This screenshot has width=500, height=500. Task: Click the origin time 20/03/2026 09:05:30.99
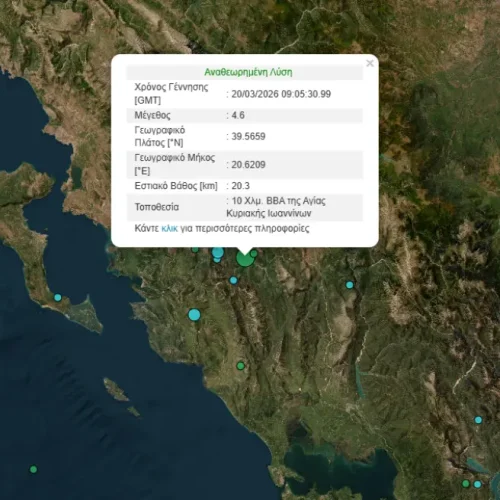click(x=281, y=94)
